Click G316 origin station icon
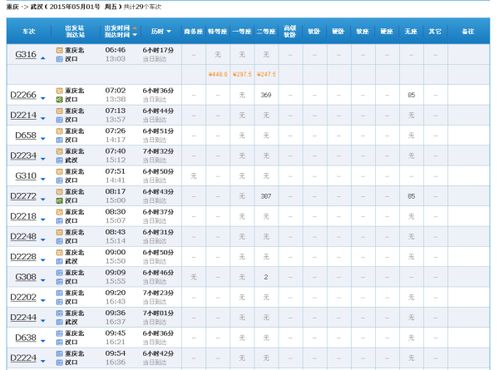Image resolution: width=499 pixels, height=370 pixels. 59,50
